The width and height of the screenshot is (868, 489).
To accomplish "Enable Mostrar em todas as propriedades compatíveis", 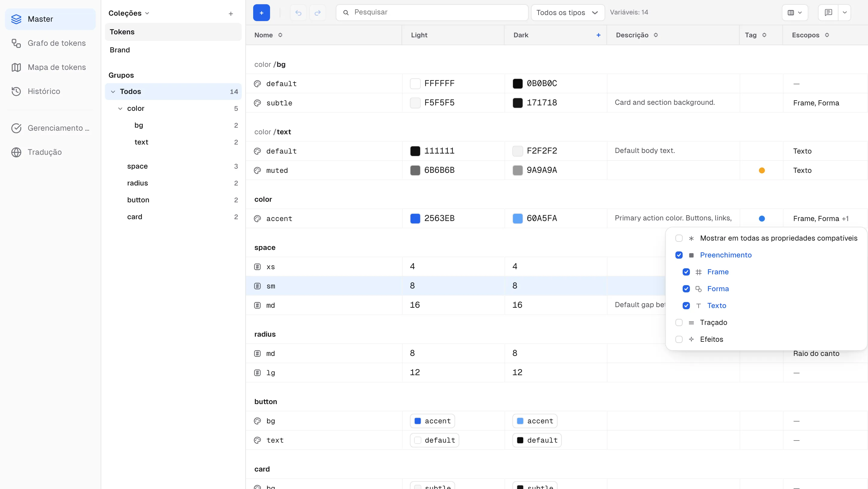I will click(679, 238).
